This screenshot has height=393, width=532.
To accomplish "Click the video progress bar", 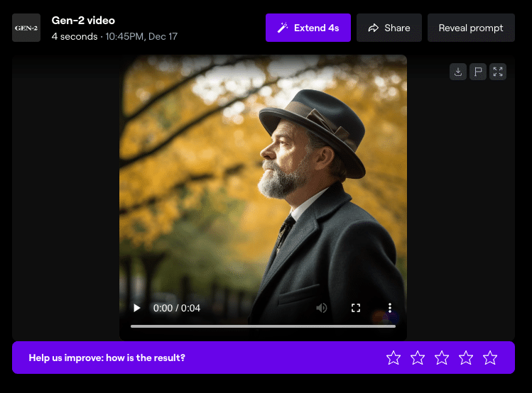I will point(263,326).
